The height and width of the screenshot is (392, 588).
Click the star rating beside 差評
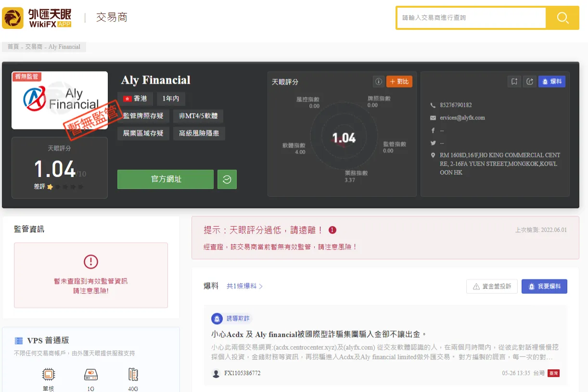[x=65, y=187]
